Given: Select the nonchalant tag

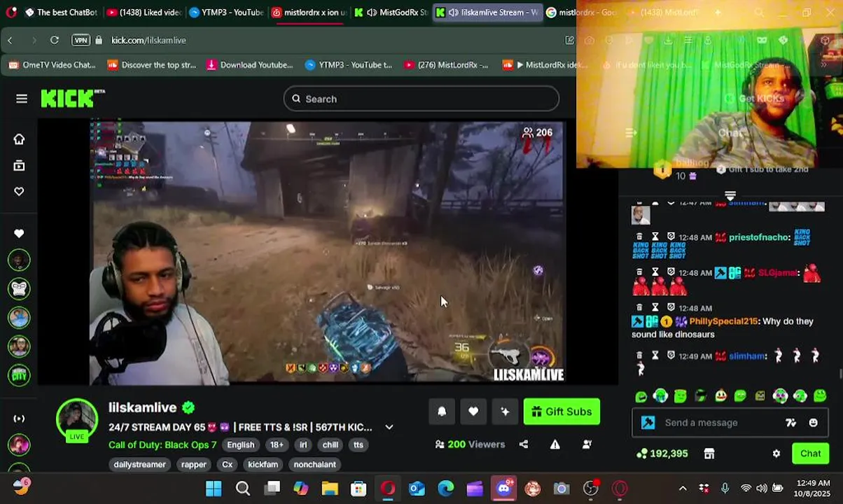Looking at the screenshot, I should pyautogui.click(x=315, y=464).
